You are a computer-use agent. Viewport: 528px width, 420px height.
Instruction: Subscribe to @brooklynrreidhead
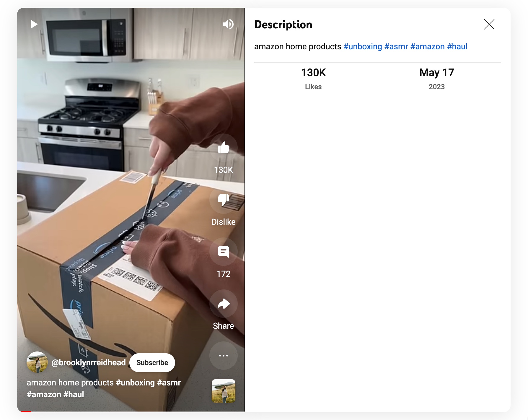152,363
